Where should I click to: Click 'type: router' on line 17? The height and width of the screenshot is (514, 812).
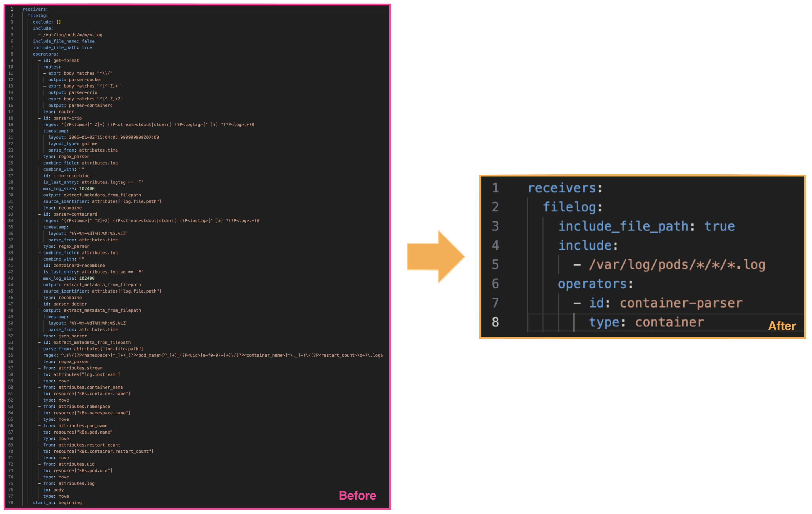pos(58,112)
